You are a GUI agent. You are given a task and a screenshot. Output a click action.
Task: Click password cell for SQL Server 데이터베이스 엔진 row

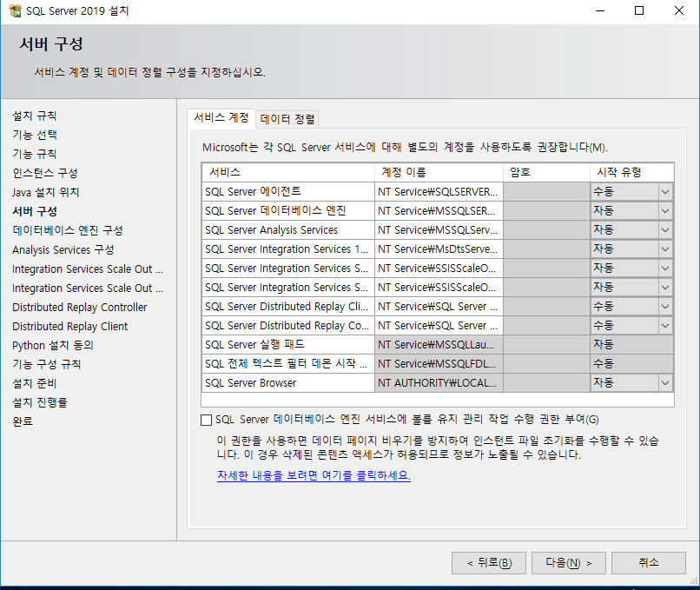point(546,211)
